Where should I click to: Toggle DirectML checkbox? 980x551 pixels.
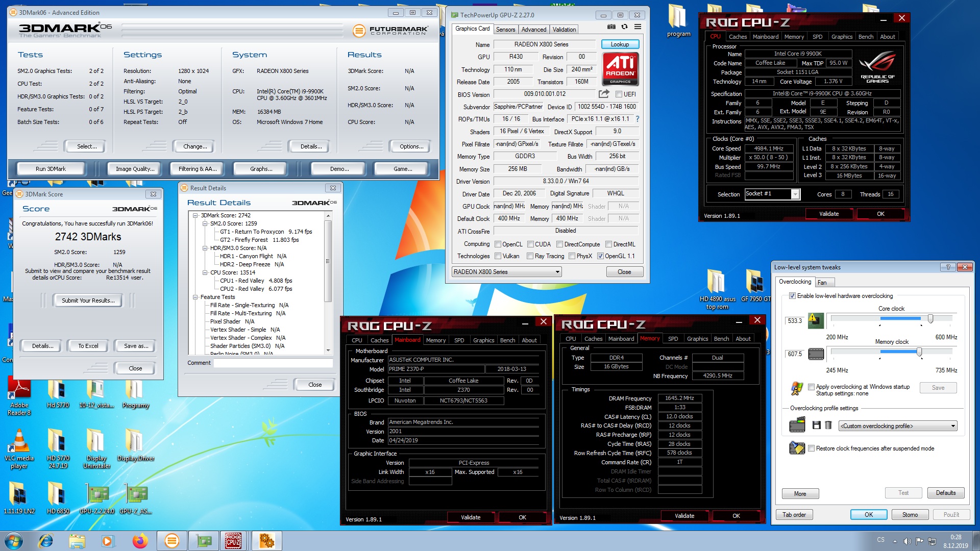[x=608, y=244]
